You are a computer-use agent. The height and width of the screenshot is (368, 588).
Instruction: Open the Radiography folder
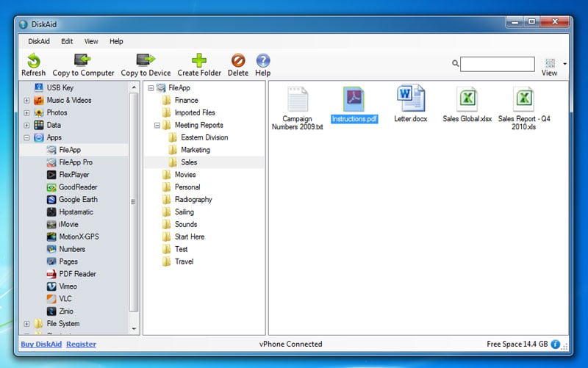(x=187, y=200)
